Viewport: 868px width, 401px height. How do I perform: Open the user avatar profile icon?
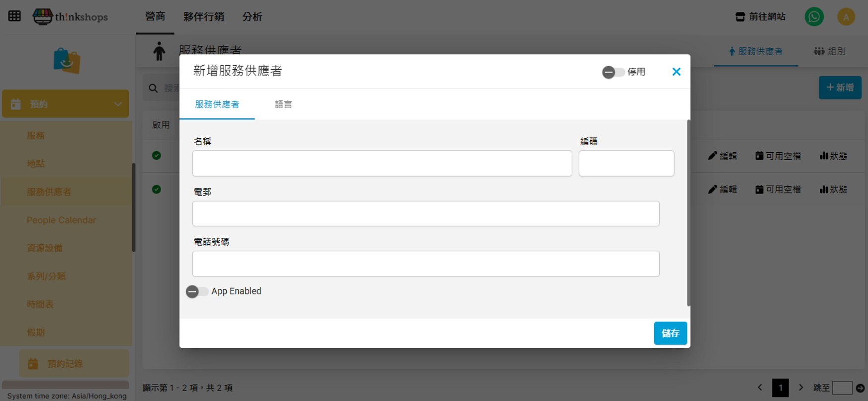pos(846,17)
